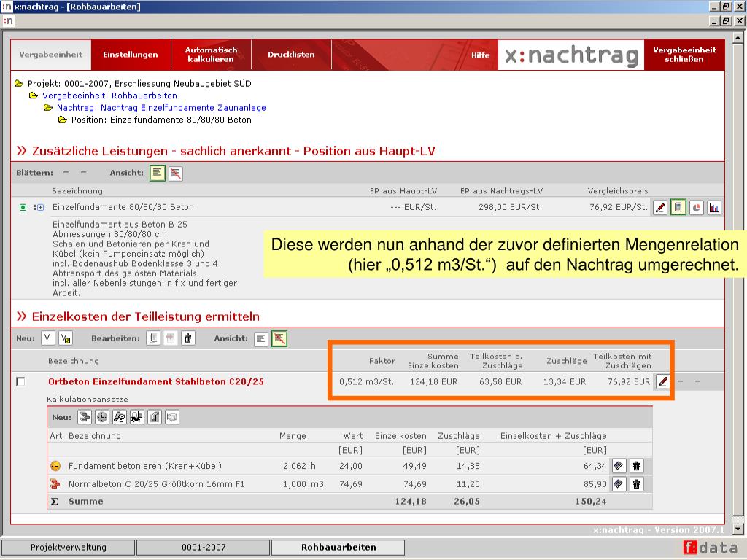
Task: Add new documents Kalkulationsansatz icon
Action: click(x=120, y=418)
